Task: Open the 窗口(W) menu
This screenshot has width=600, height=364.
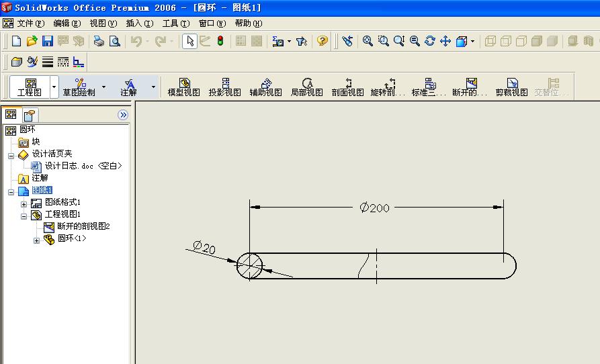Action: click(x=212, y=24)
